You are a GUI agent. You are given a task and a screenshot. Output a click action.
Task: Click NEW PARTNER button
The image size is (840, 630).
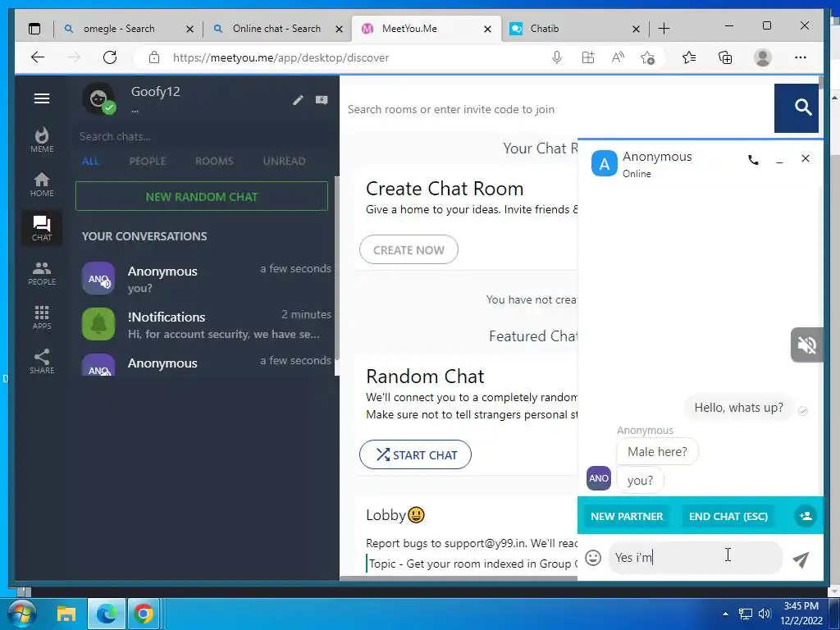[x=627, y=517]
